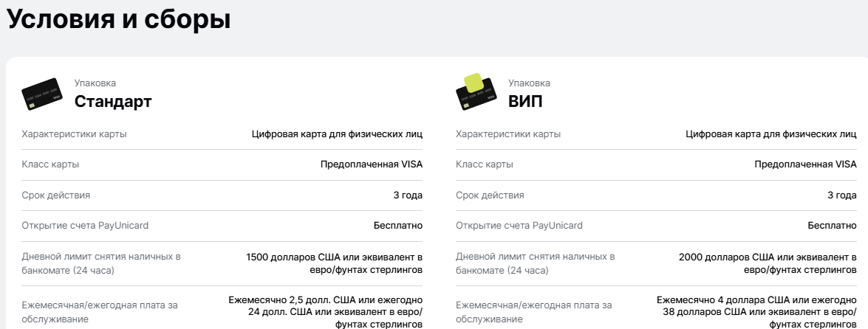
Task: Click Класс карты label in ВИП column
Action: (485, 164)
